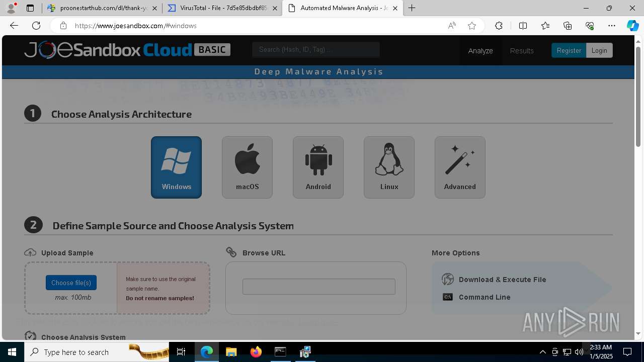Show hidden system tray icons
644x362 pixels.
tap(542, 352)
